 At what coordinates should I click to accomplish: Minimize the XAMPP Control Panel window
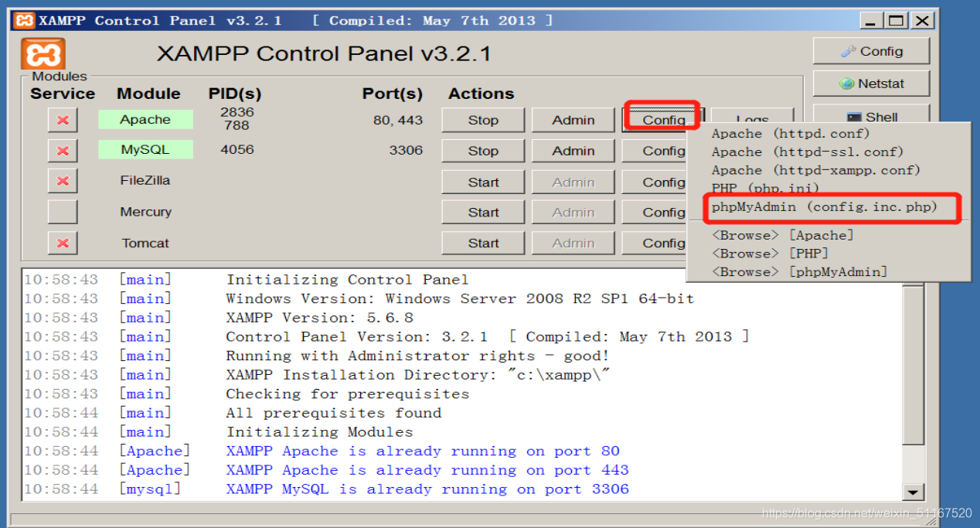coord(871,21)
